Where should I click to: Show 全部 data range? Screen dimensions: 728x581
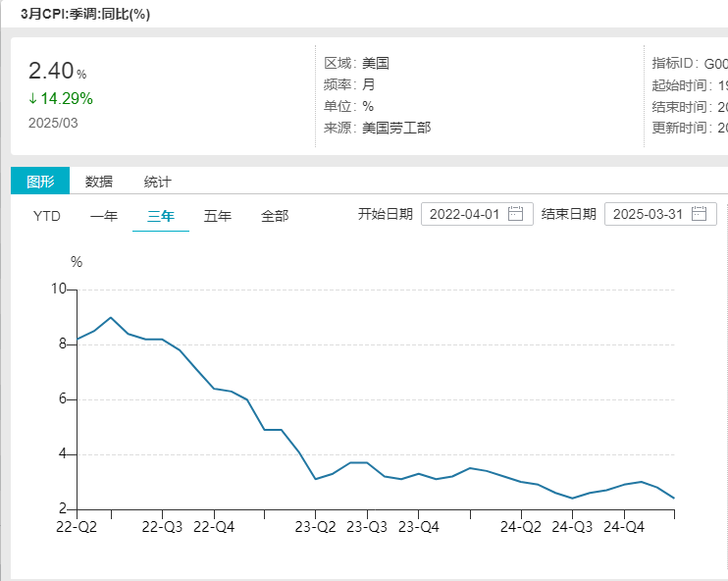pyautogui.click(x=275, y=216)
